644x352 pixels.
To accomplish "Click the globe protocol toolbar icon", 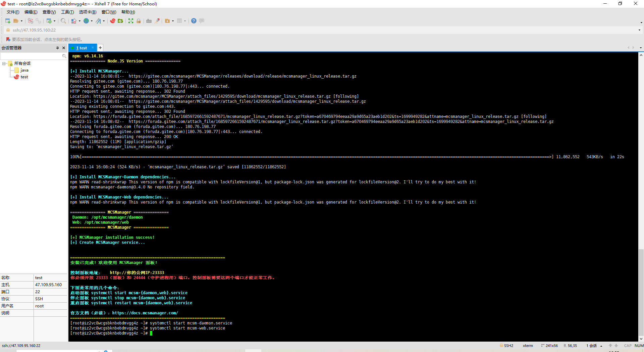I will click(87, 21).
